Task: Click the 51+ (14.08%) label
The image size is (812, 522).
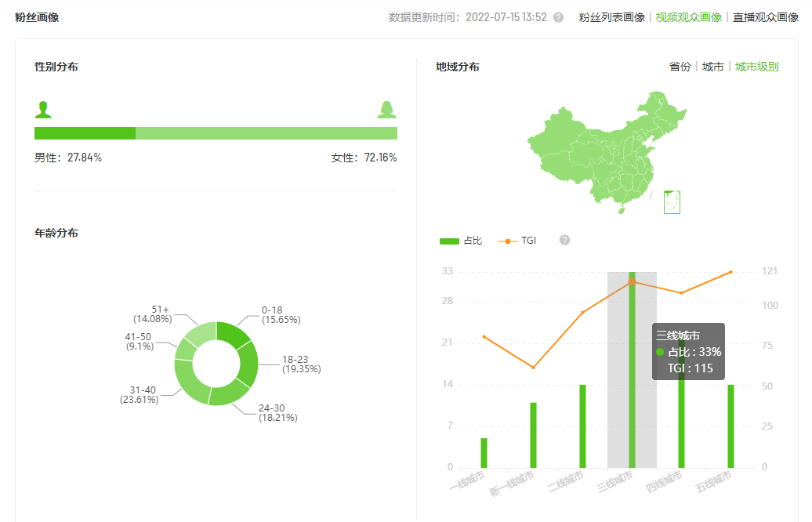Action: click(x=153, y=314)
